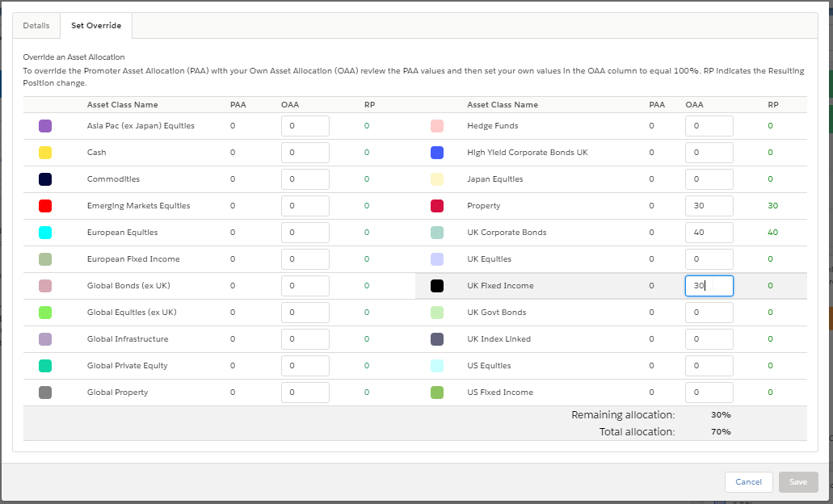Focus the Property OAA field showing 30
Image resolution: width=833 pixels, height=504 pixels.
(x=709, y=205)
